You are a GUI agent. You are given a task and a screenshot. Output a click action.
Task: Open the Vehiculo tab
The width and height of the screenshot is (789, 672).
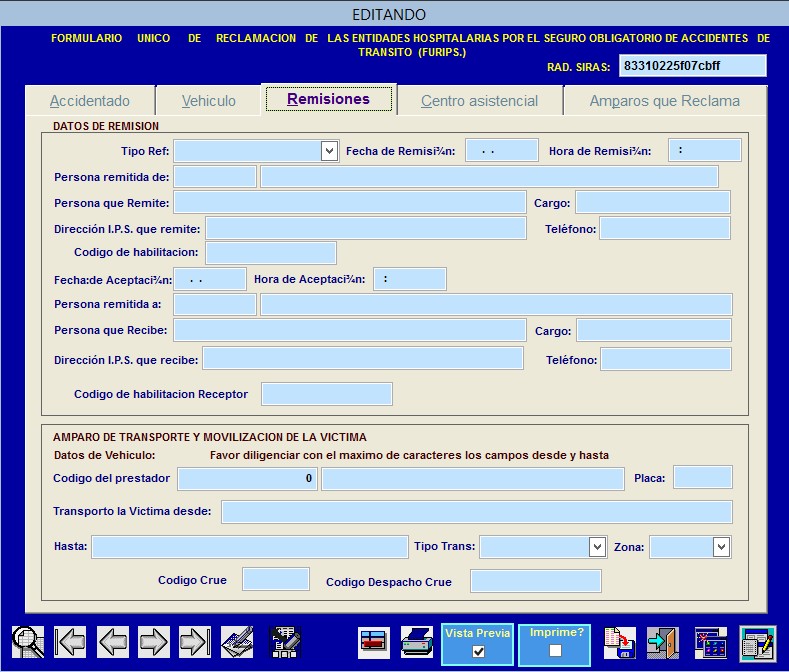pos(209,101)
